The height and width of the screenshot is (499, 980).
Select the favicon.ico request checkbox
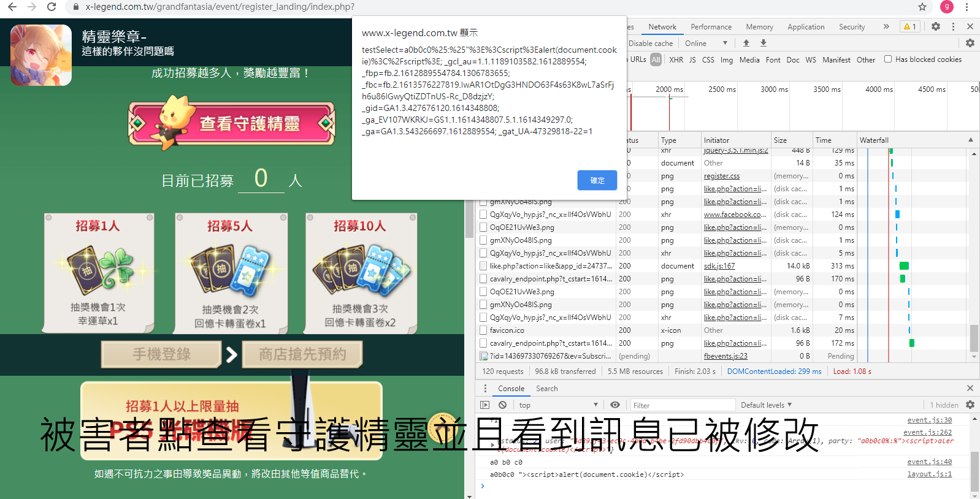coord(484,330)
